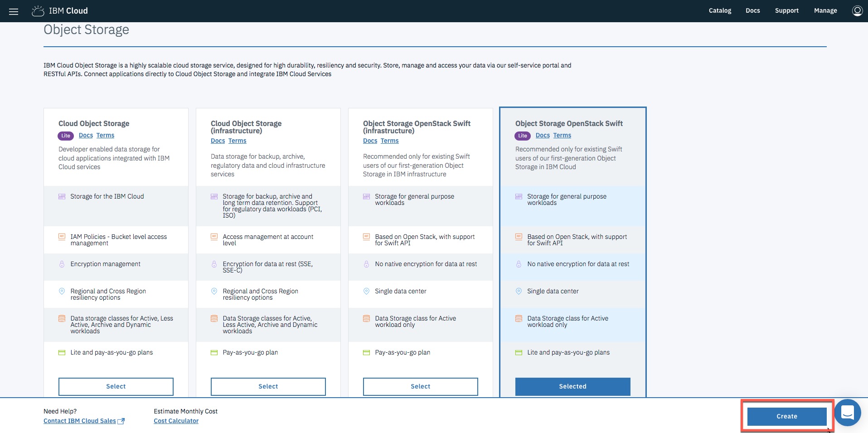Open the Manage menu

click(x=825, y=10)
